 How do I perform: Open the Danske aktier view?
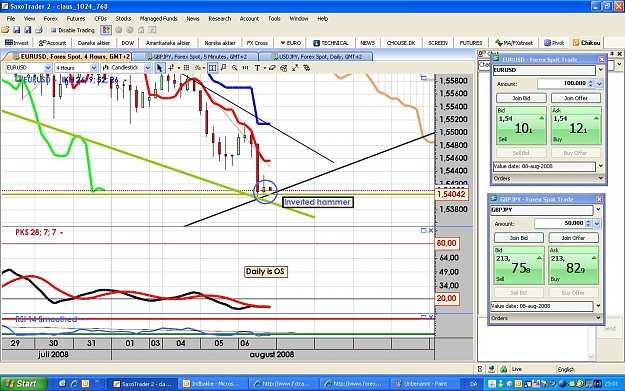pos(94,43)
